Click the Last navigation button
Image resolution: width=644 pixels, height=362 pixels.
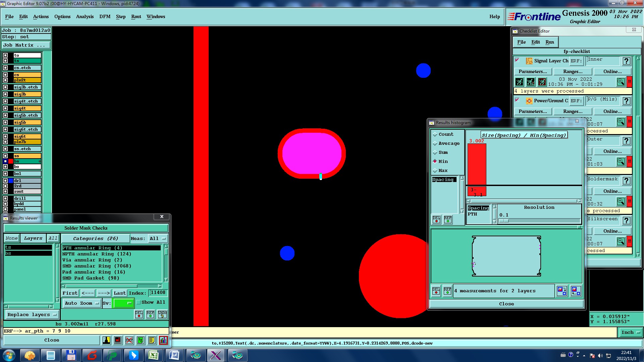120,293
